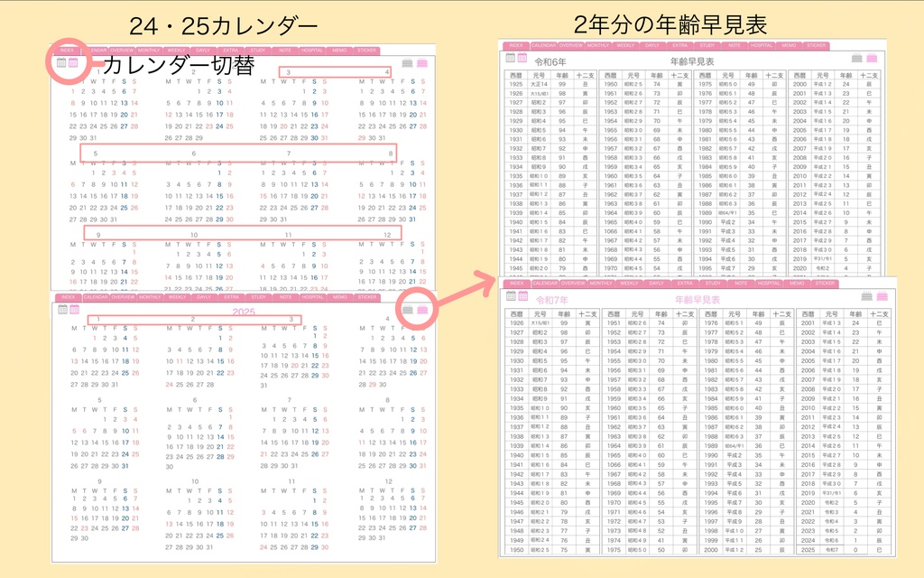Click the 令和6年 heading
Image resolution: width=924 pixels, height=578 pixels.
(550, 61)
